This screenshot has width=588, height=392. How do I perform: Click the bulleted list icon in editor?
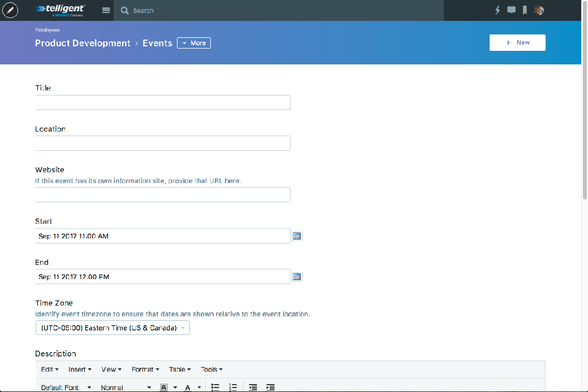point(215,387)
